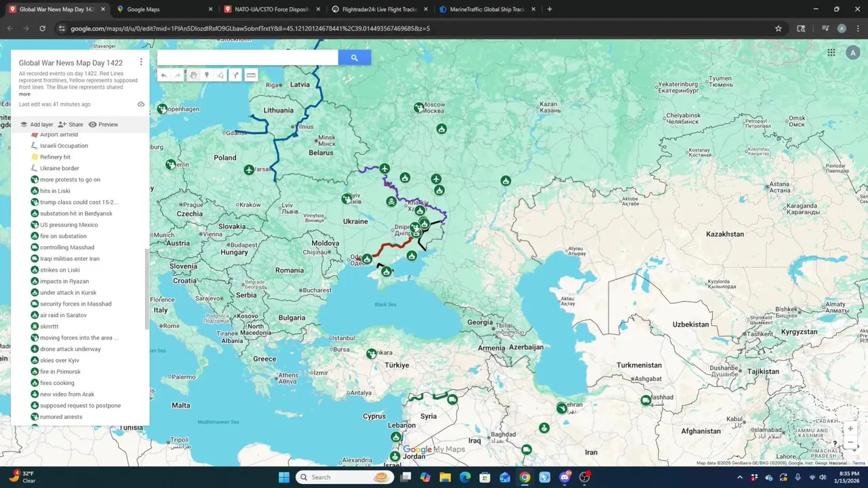Click the blue search magnifier button
868x488 pixels.
point(354,58)
